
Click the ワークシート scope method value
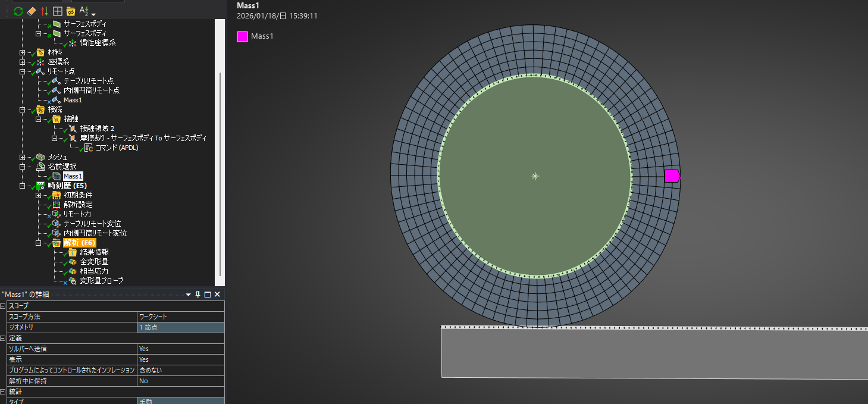(x=181, y=317)
